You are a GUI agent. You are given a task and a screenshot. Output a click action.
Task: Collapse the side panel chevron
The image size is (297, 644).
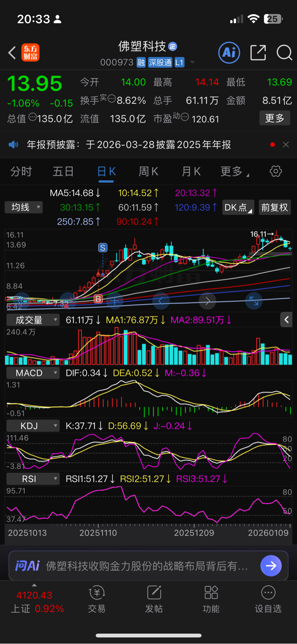[x=286, y=320]
